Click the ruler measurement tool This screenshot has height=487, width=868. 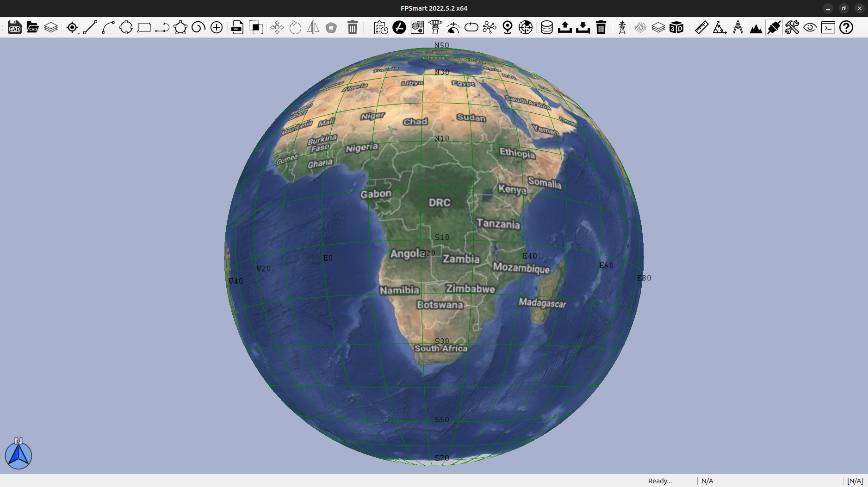[x=701, y=28]
